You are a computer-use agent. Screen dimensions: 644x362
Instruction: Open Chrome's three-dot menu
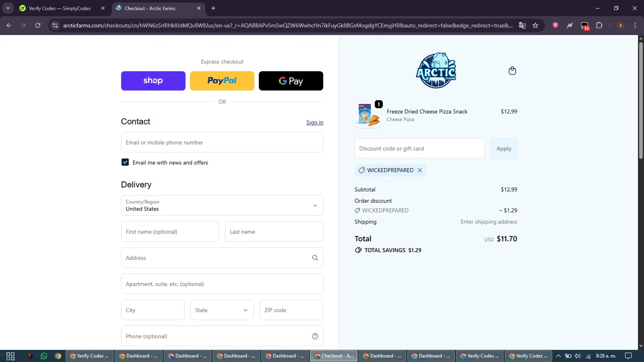(x=635, y=25)
